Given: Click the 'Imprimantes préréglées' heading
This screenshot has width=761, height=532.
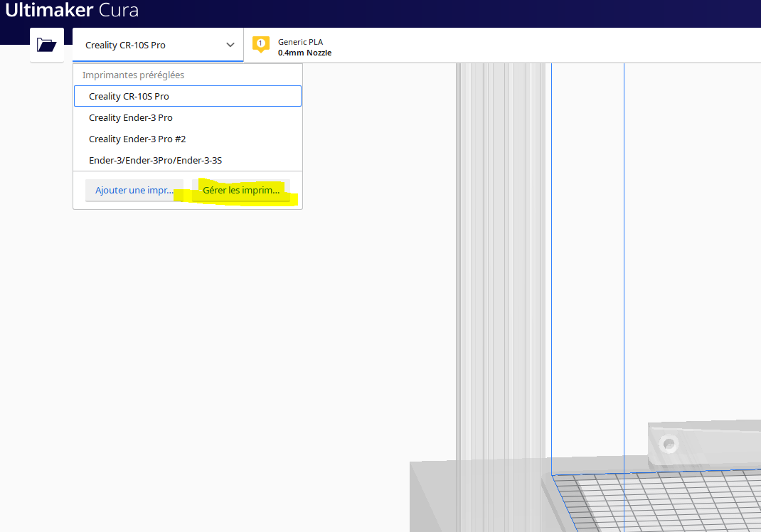Looking at the screenshot, I should tap(134, 75).
